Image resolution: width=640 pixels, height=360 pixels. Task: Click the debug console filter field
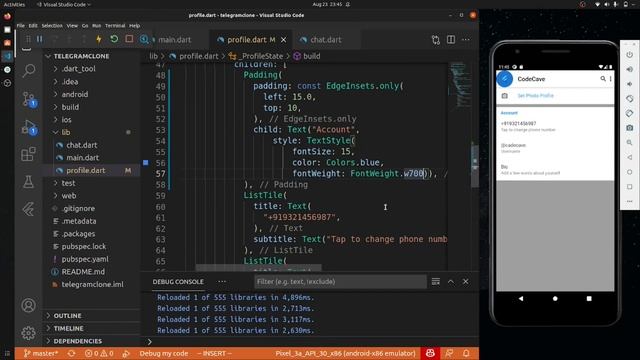pos(340,282)
